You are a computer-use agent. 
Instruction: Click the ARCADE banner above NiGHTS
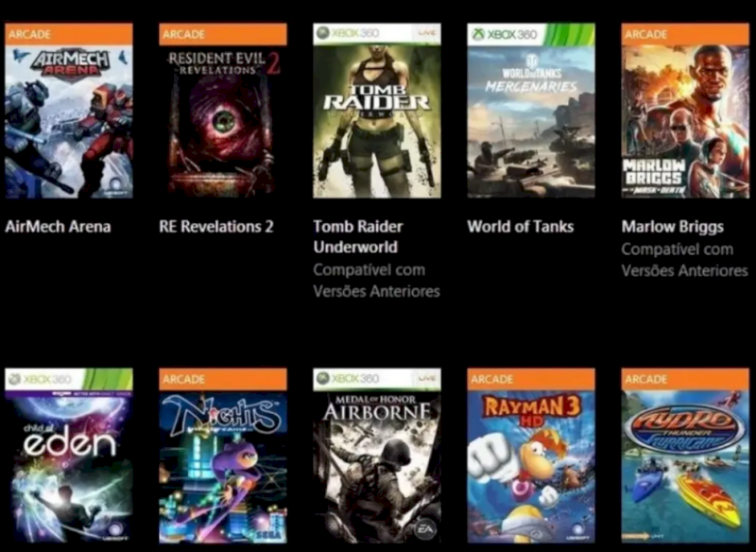(x=223, y=379)
